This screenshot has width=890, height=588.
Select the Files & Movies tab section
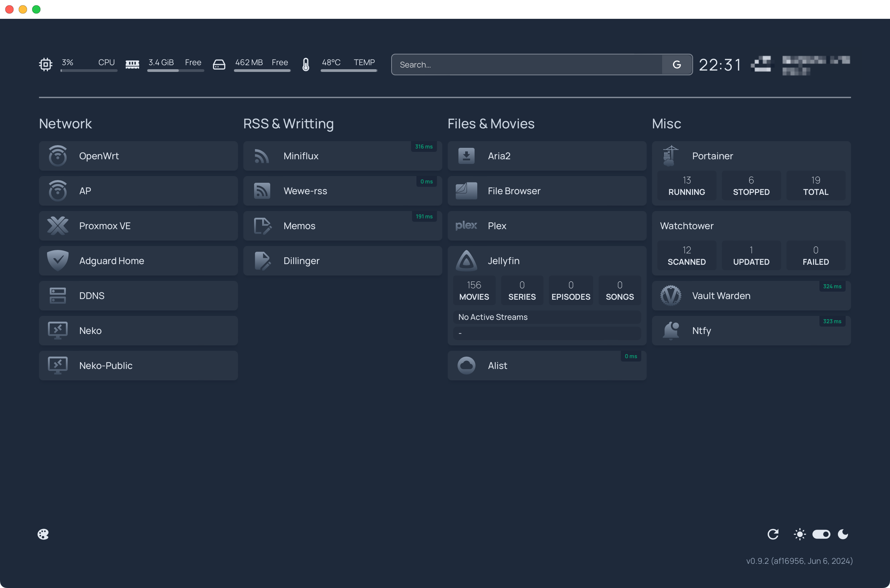tap(491, 123)
